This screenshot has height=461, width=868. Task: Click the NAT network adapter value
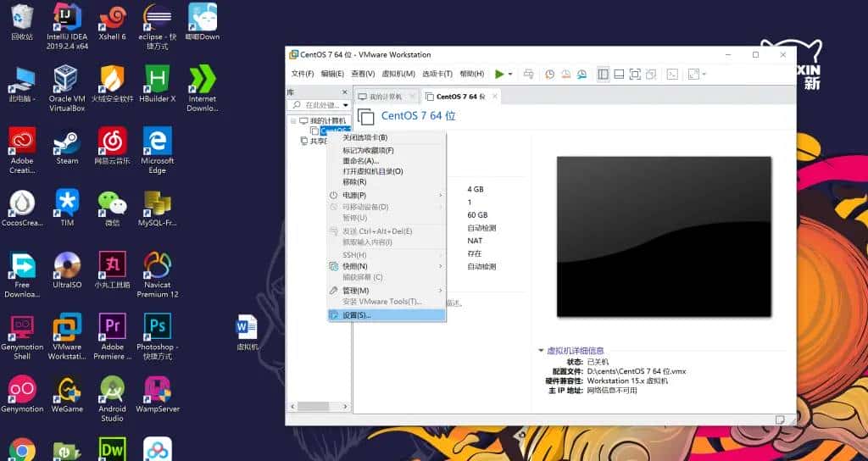point(475,241)
